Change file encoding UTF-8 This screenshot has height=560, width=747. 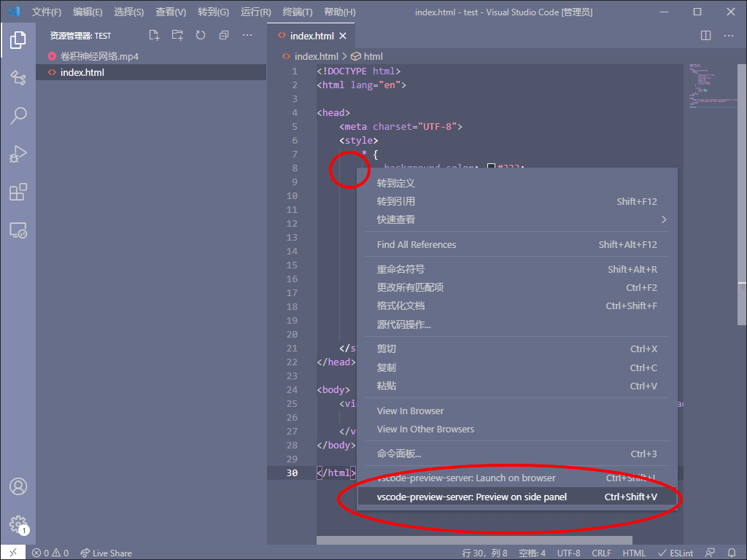[569, 553]
